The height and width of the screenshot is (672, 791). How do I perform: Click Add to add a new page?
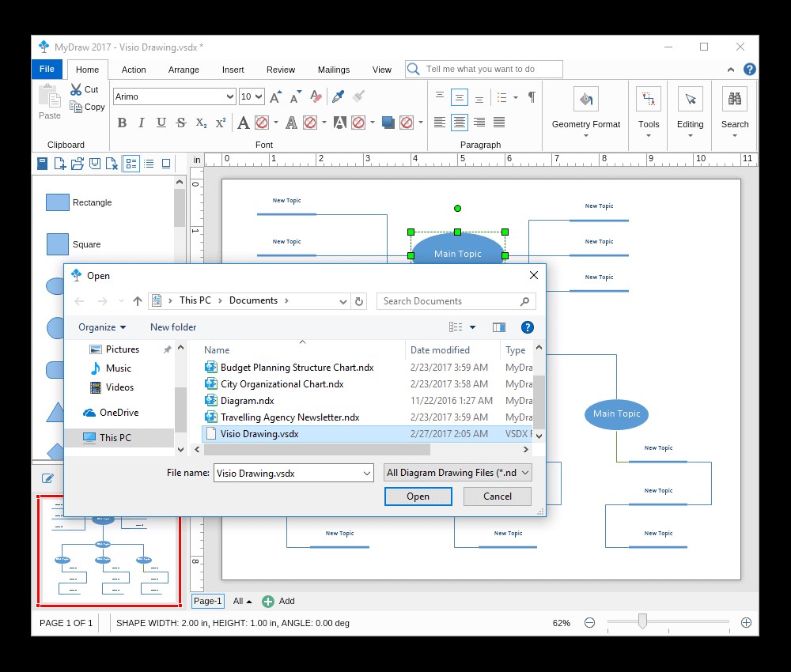point(278,601)
